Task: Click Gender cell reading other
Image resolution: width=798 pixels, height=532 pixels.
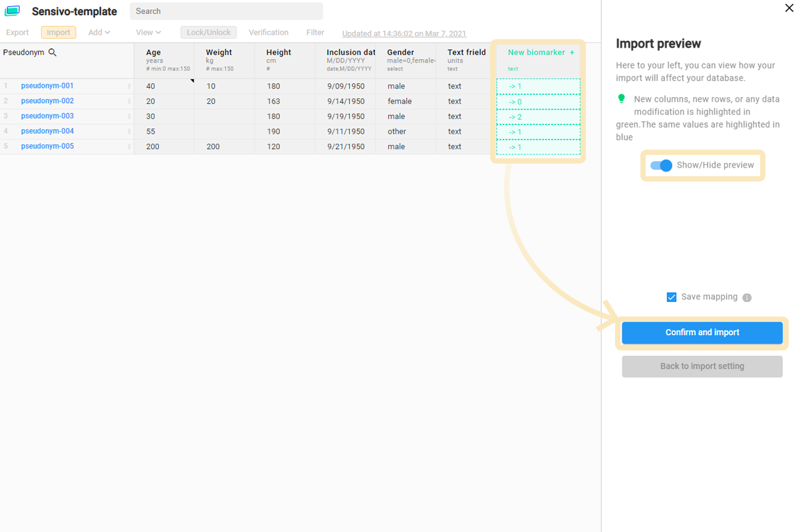Action: click(x=406, y=132)
